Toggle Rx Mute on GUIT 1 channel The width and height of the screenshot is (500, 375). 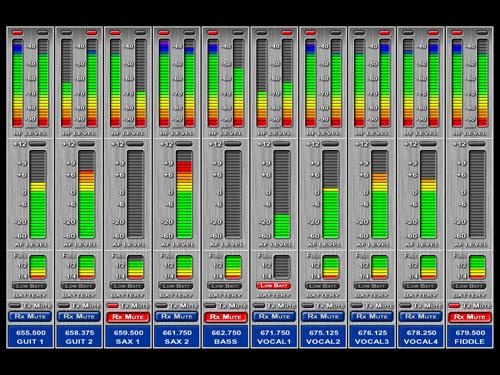point(30,317)
